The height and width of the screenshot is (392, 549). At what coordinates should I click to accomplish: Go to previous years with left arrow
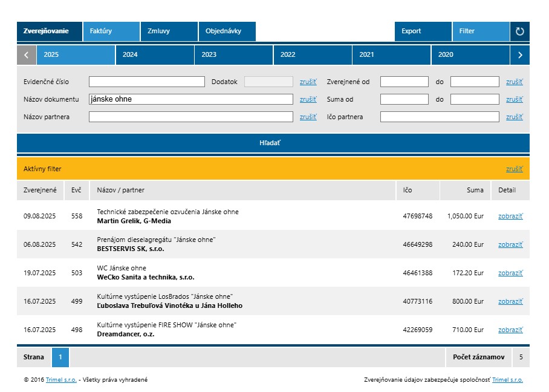click(27, 55)
